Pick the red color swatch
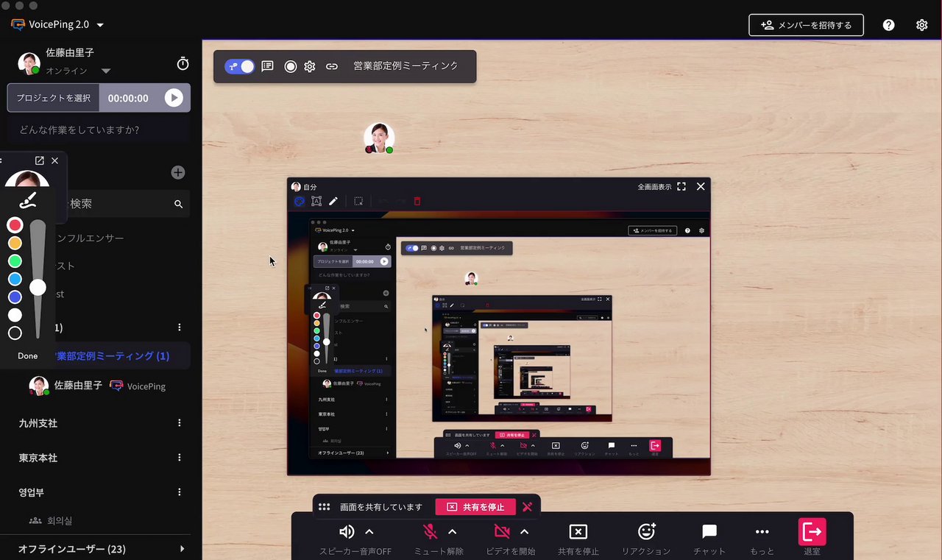Image resolution: width=942 pixels, height=560 pixels. pyautogui.click(x=15, y=225)
